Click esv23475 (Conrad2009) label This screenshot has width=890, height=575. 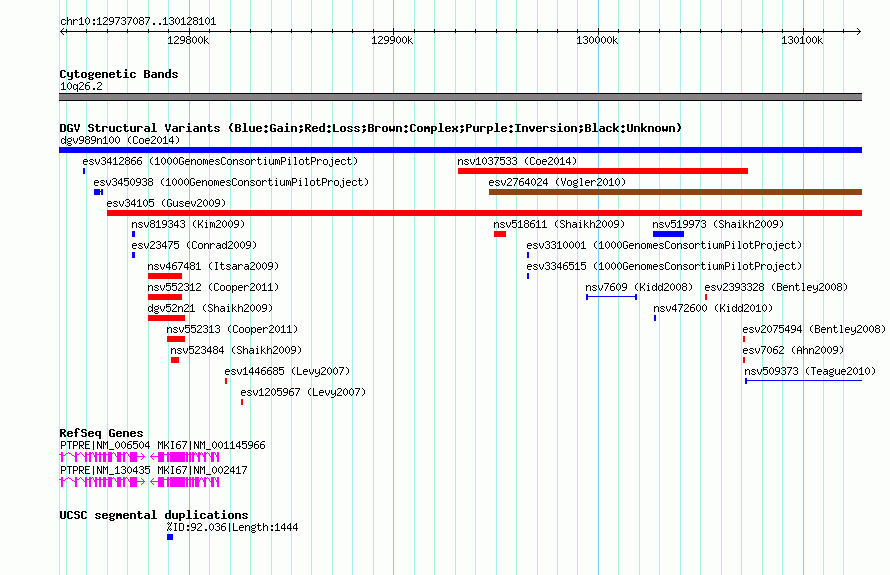194,245
